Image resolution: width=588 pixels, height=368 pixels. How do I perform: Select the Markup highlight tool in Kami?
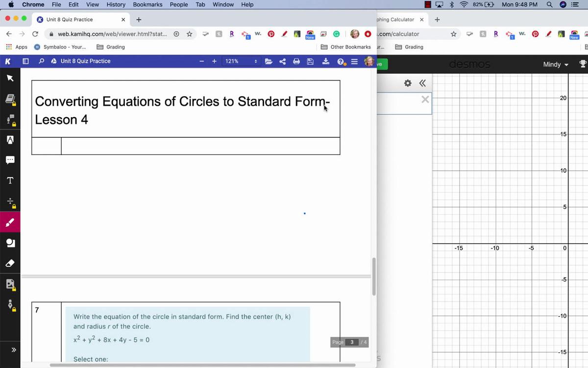click(x=10, y=140)
